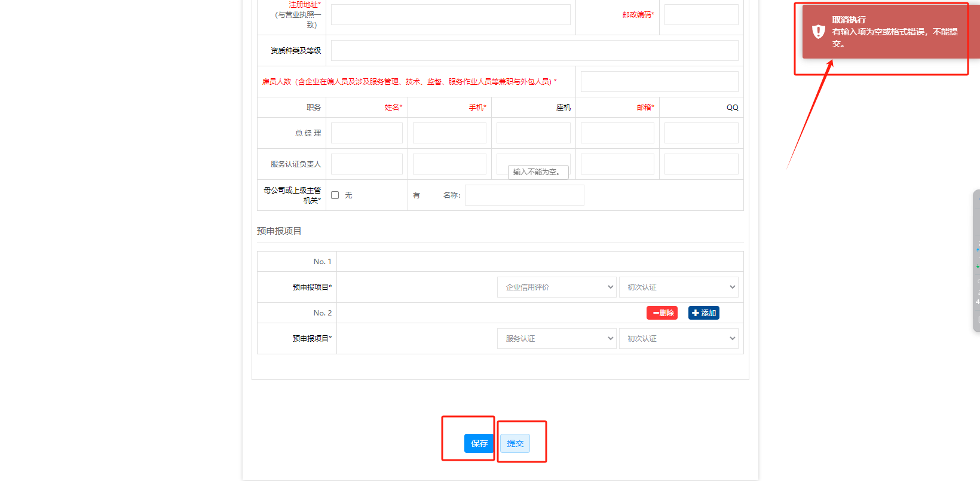Click the 服务认证负责人 手机 input field
This screenshot has width=980, height=481.
tap(449, 164)
